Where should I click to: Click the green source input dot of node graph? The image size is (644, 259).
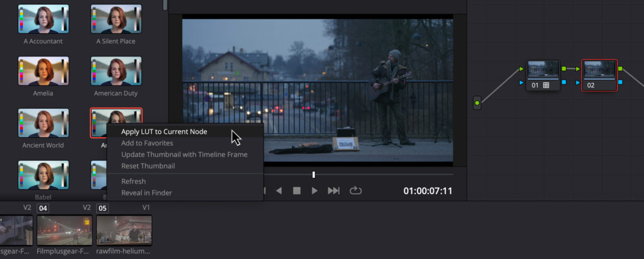click(477, 102)
